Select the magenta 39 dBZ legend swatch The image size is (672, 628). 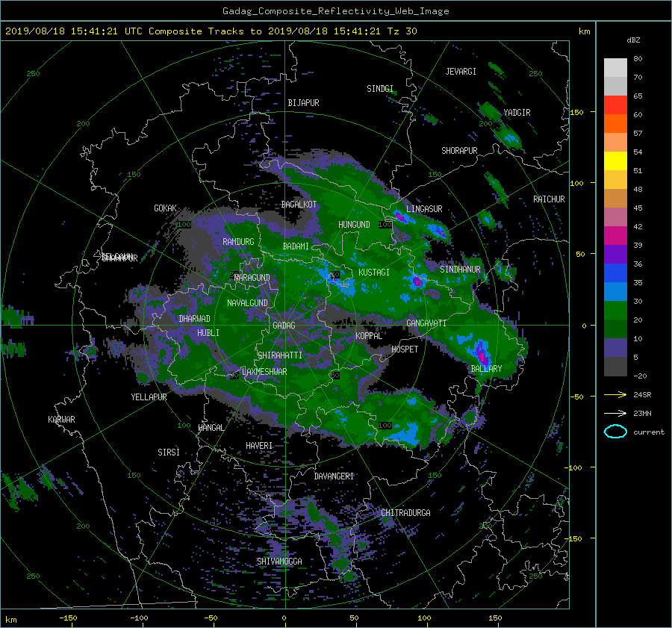tap(615, 236)
